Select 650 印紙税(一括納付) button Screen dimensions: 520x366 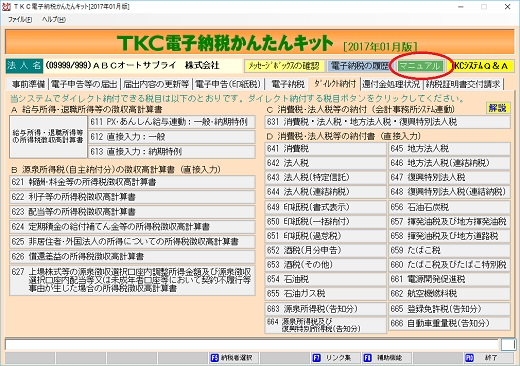click(x=326, y=222)
